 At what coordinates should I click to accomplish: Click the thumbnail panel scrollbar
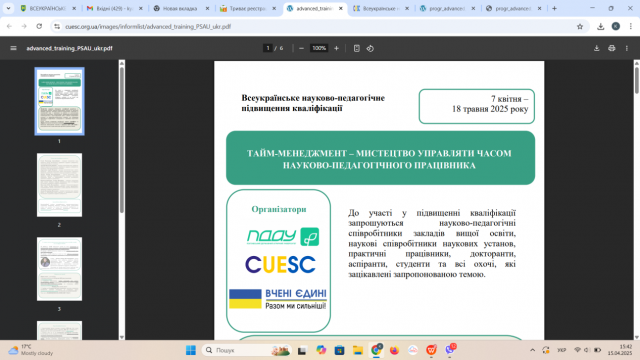pyautogui.click(x=122, y=140)
